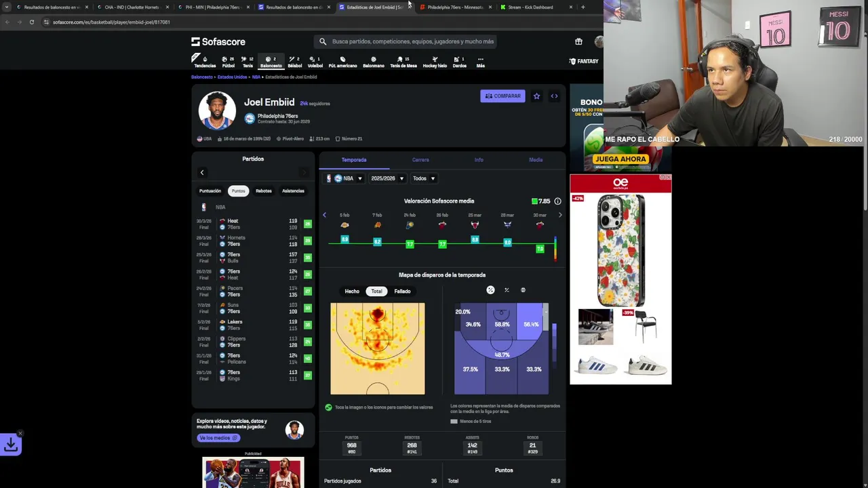Viewport: 868px width, 488px height.
Task: Select Fallado shot map filter
Action: pos(402,291)
